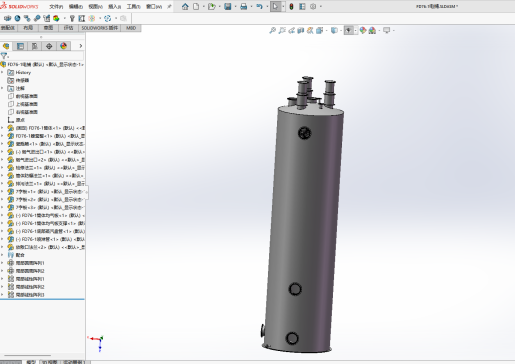Open the 插入 (Insert) menu
The width and height of the screenshot is (515, 364).
point(115,6)
